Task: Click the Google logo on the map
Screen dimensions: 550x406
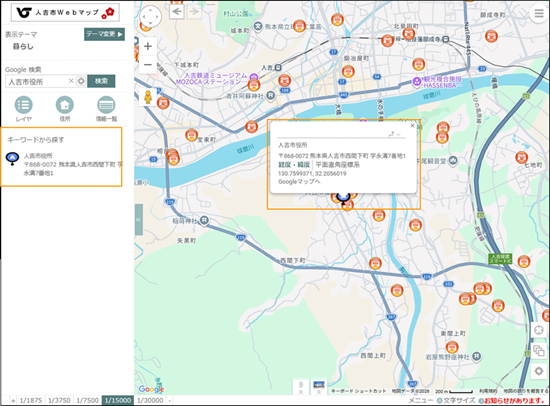Action: coord(151,389)
